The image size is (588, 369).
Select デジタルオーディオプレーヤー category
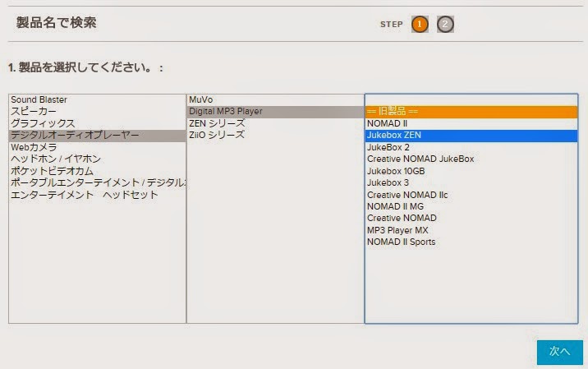coord(97,136)
